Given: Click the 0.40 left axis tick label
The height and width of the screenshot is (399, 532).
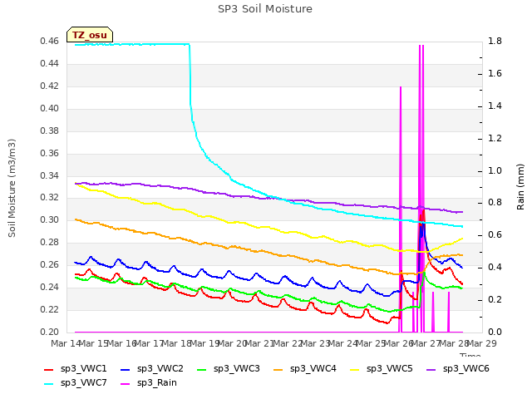Looking at the screenshot, I should pos(50,109).
